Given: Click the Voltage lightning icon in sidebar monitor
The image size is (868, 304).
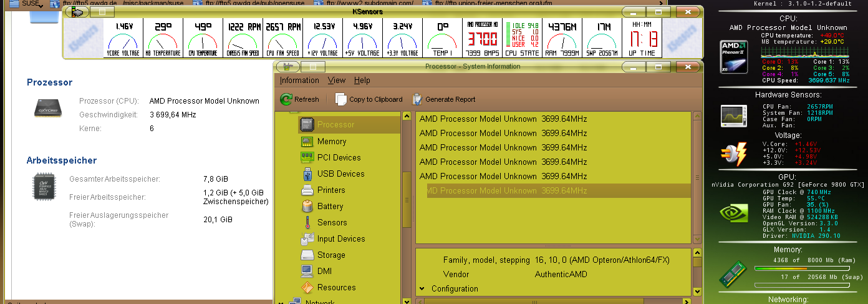Looking at the screenshot, I should pyautogui.click(x=733, y=153).
